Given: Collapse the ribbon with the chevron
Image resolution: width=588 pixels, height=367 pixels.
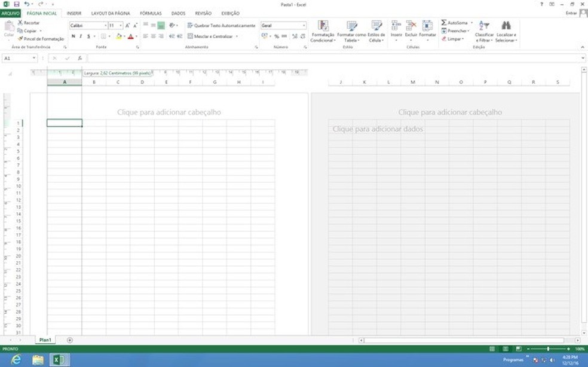Looking at the screenshot, I should click(x=583, y=47).
